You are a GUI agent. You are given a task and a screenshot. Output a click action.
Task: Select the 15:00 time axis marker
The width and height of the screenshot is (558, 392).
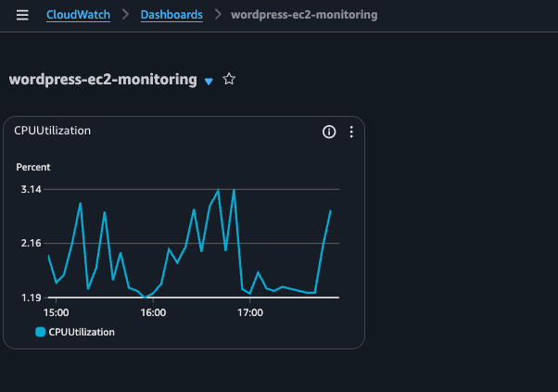tap(56, 312)
